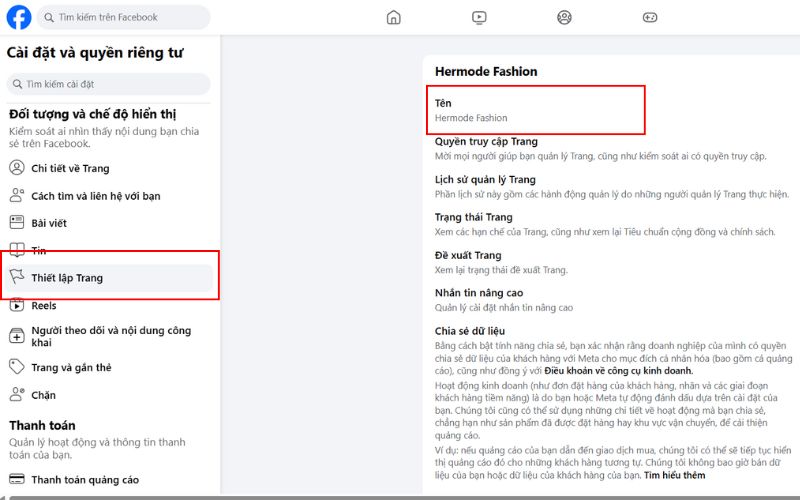Click the card icon beside Thanh toán quảng cáo

tap(17, 480)
